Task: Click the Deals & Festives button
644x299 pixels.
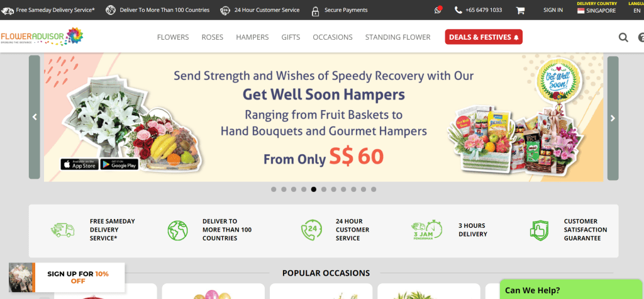Action: pyautogui.click(x=484, y=37)
